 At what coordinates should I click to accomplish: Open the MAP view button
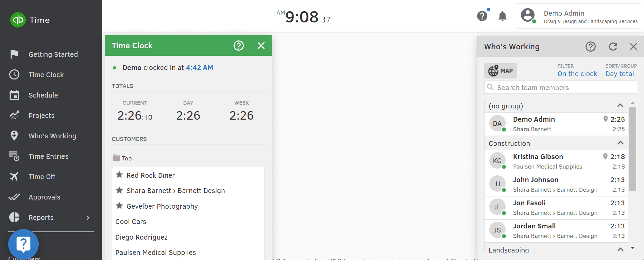point(501,71)
